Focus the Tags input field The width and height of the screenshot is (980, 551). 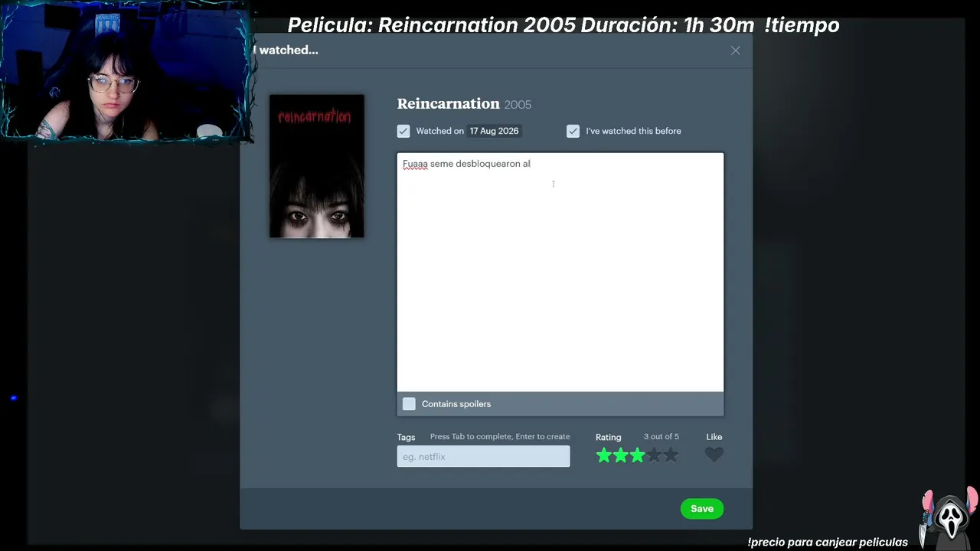483,457
